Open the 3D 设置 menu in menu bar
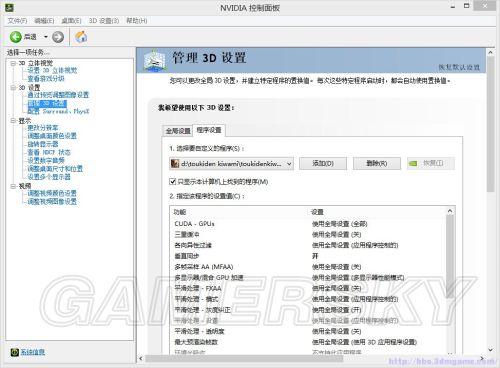 point(104,21)
